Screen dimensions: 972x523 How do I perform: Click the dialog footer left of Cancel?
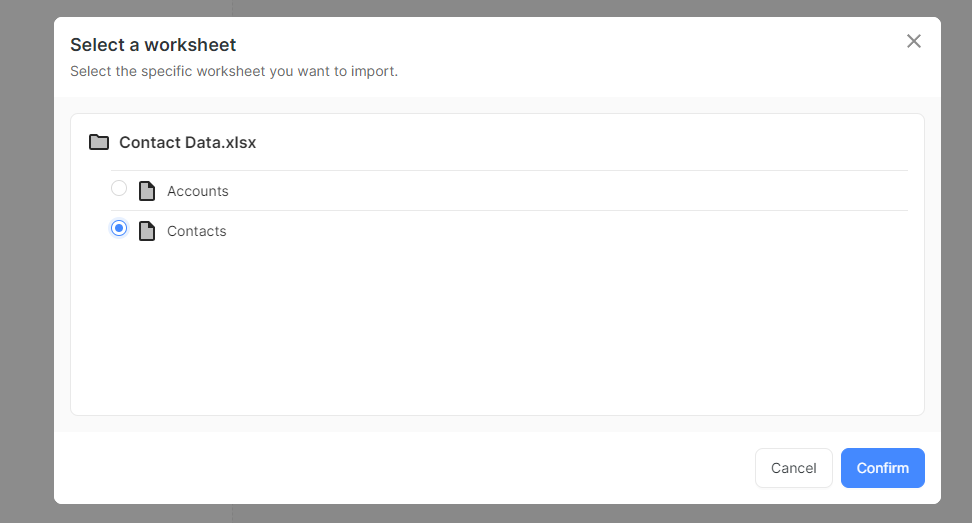pyautogui.click(x=400, y=468)
